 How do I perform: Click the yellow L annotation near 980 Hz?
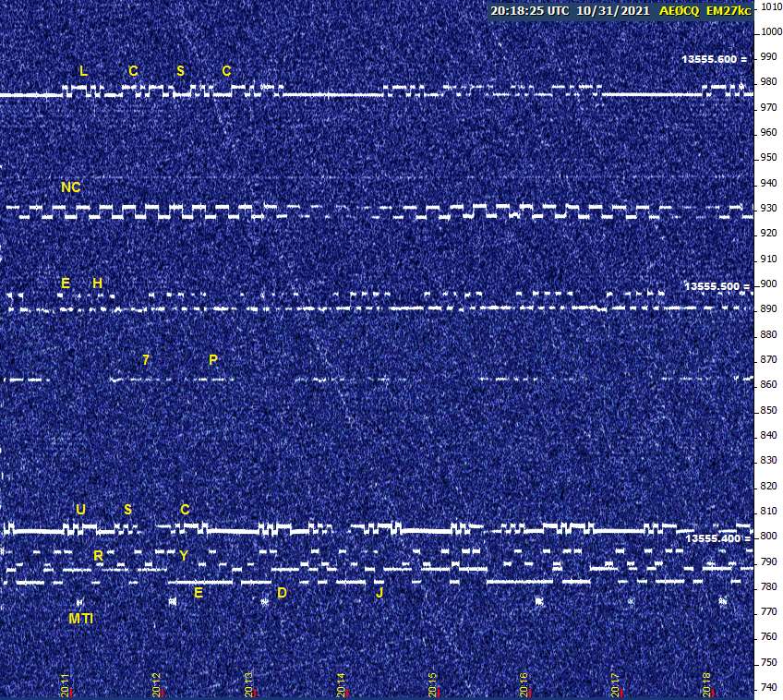(x=83, y=71)
